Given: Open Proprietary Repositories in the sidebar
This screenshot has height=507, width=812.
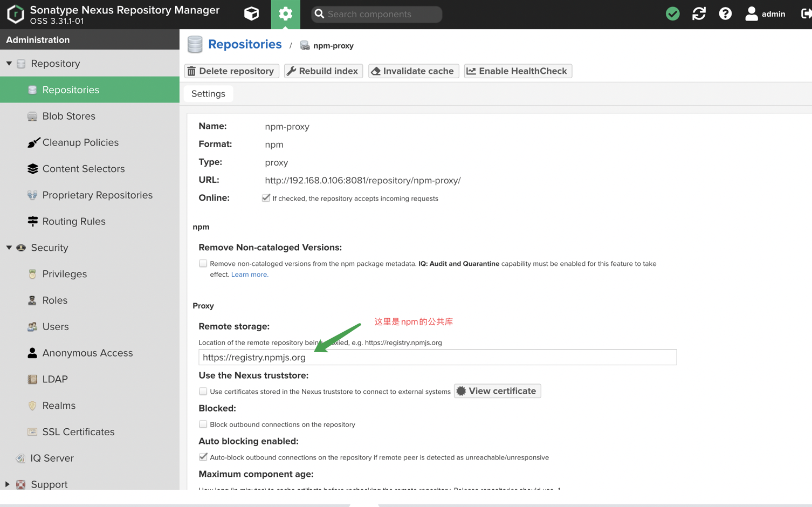Looking at the screenshot, I should click(x=90, y=195).
